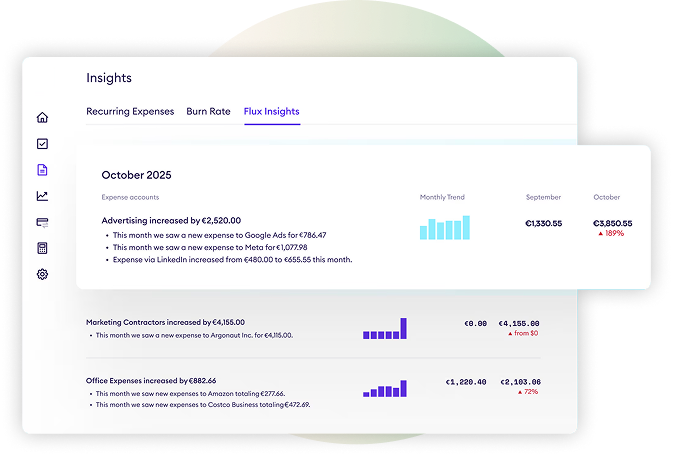Click the Office Expenses purple trend chart
This screenshot has width=674, height=457.
[x=384, y=388]
